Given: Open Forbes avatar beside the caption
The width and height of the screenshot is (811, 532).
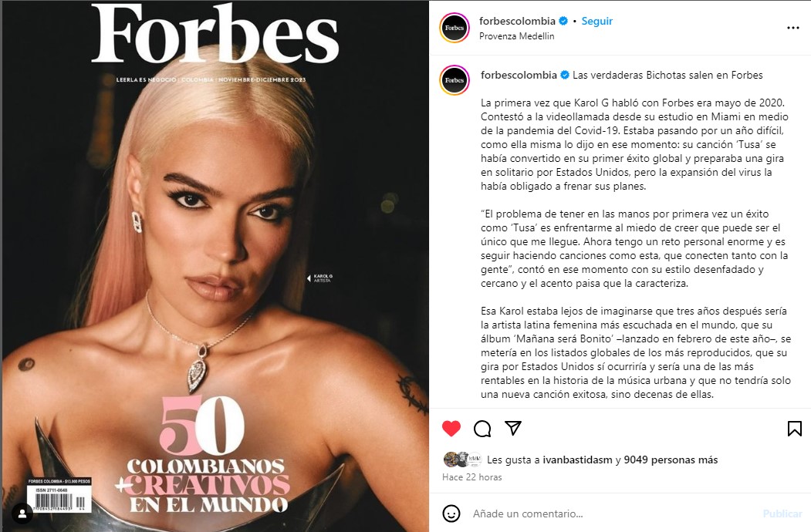Looking at the screenshot, I should point(454,80).
